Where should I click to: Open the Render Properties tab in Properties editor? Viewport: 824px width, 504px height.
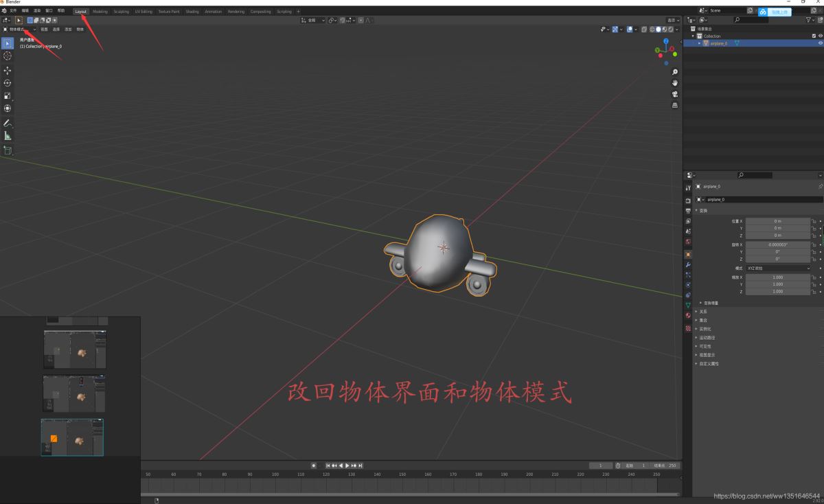tap(689, 200)
